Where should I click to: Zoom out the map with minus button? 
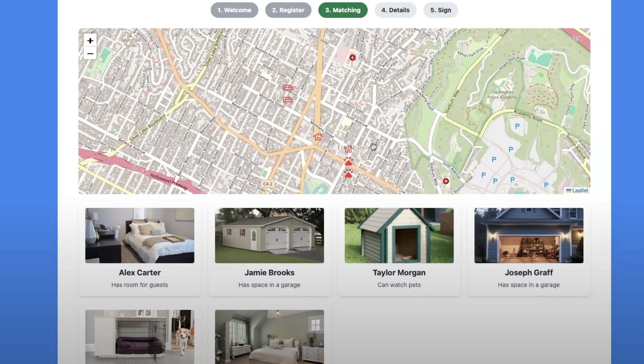tap(90, 54)
